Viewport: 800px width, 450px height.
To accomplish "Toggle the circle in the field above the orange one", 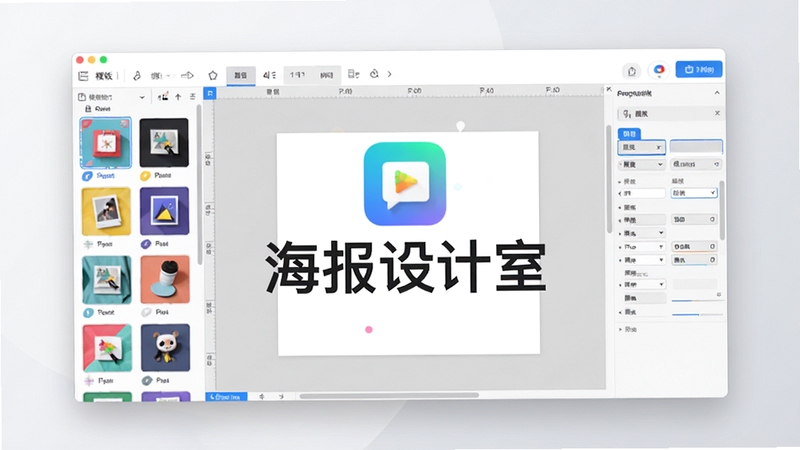I will (712, 219).
